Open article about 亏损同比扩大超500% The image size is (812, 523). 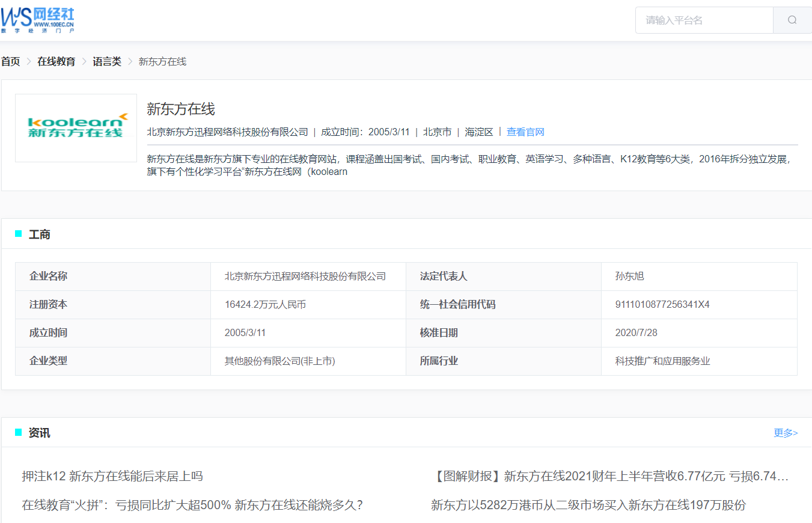point(192,505)
